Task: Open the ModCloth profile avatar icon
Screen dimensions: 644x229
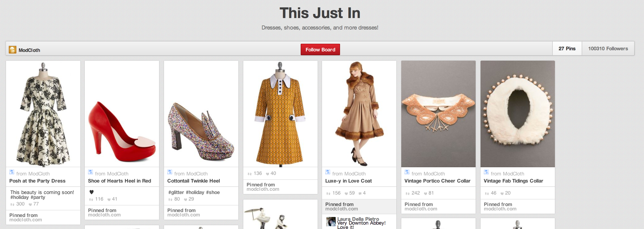Action: click(12, 49)
